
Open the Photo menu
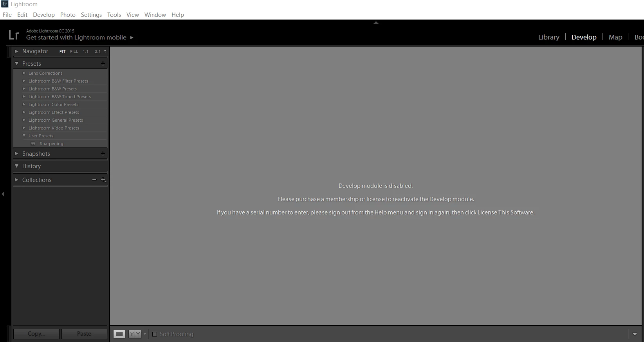[x=68, y=14]
